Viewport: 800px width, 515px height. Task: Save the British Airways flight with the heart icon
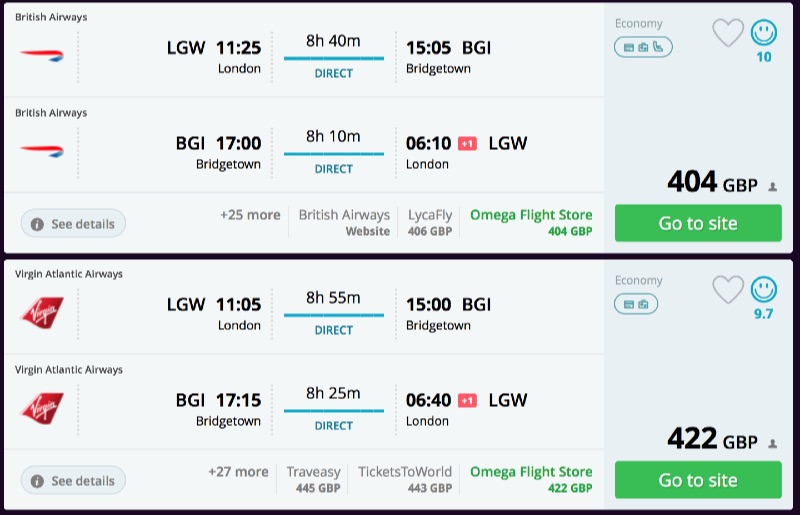pos(728,33)
